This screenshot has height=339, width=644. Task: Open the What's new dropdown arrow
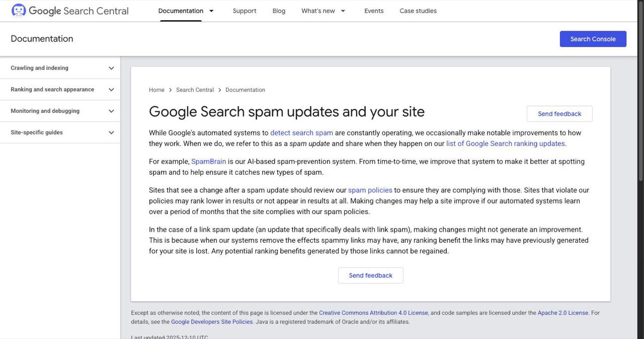343,11
